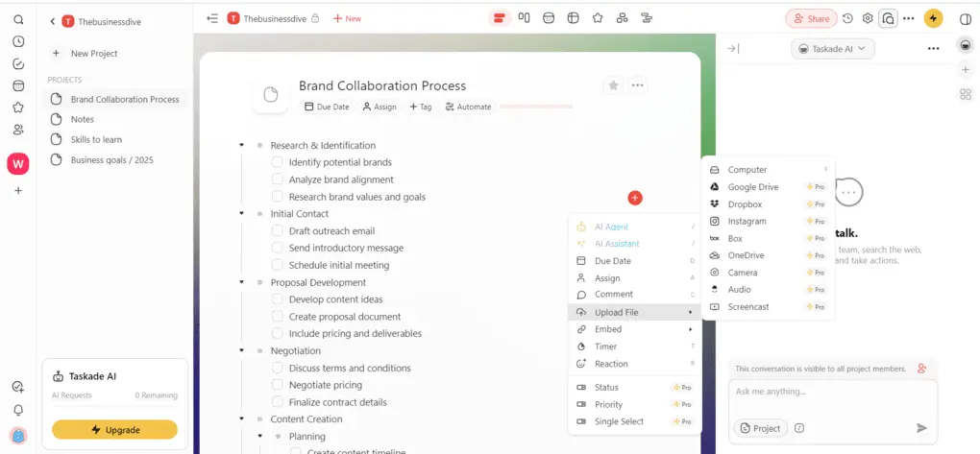Click the red plus add button
Image resolution: width=980 pixels, height=454 pixels.
coord(634,198)
